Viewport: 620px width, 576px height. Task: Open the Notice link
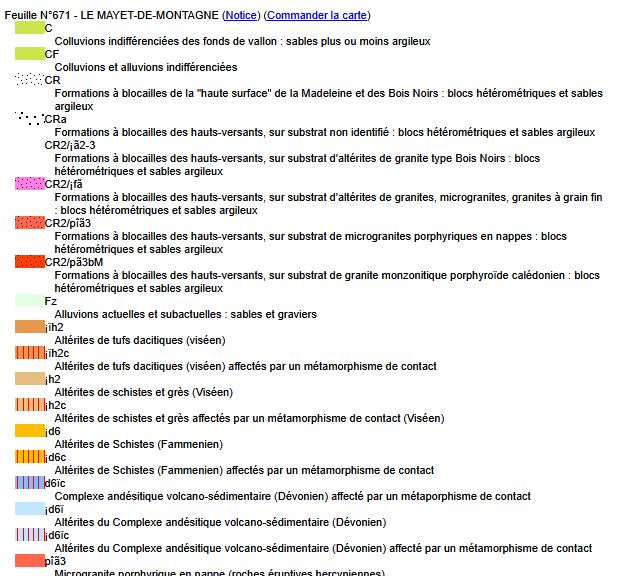click(x=240, y=15)
